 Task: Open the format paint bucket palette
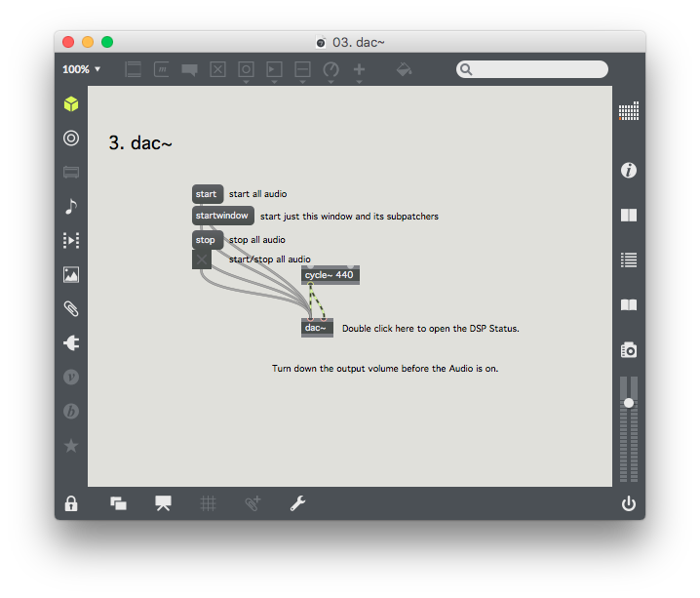(404, 69)
